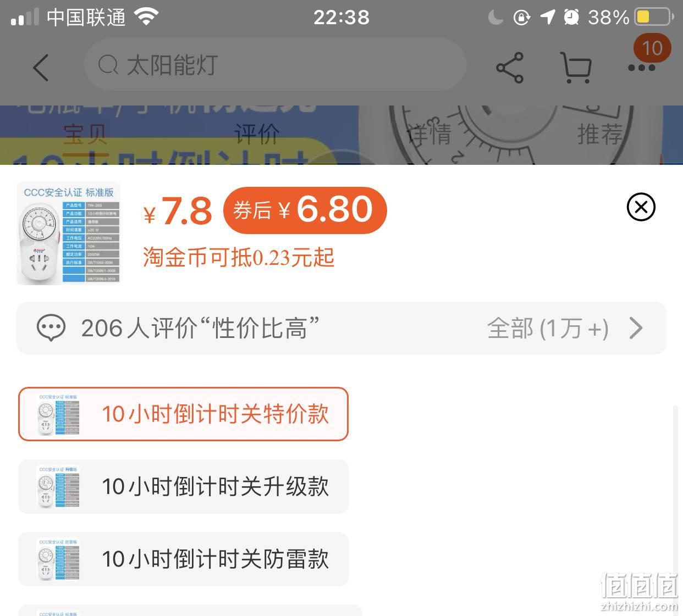The image size is (683, 616).
Task: Switch to the 评价 tab
Action: 257,135
